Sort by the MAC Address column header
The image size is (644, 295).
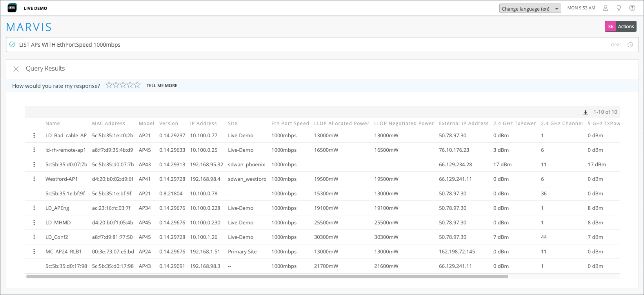click(x=109, y=123)
